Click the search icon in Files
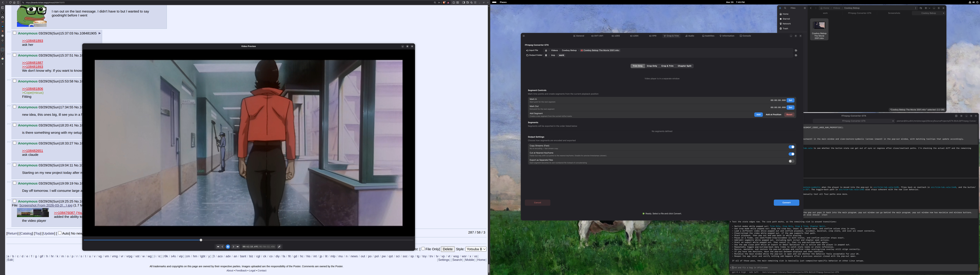Viewport: 980px width, 275px height. 785,8
